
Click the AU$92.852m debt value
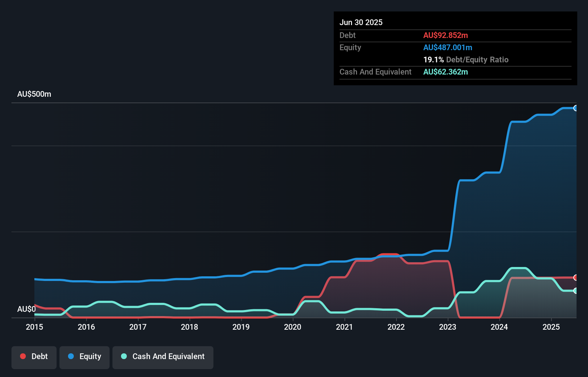(445, 35)
